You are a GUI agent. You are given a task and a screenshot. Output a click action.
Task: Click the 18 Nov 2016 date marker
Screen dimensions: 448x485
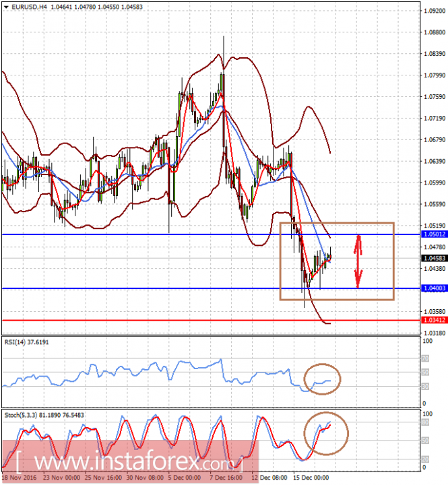click(x=20, y=478)
